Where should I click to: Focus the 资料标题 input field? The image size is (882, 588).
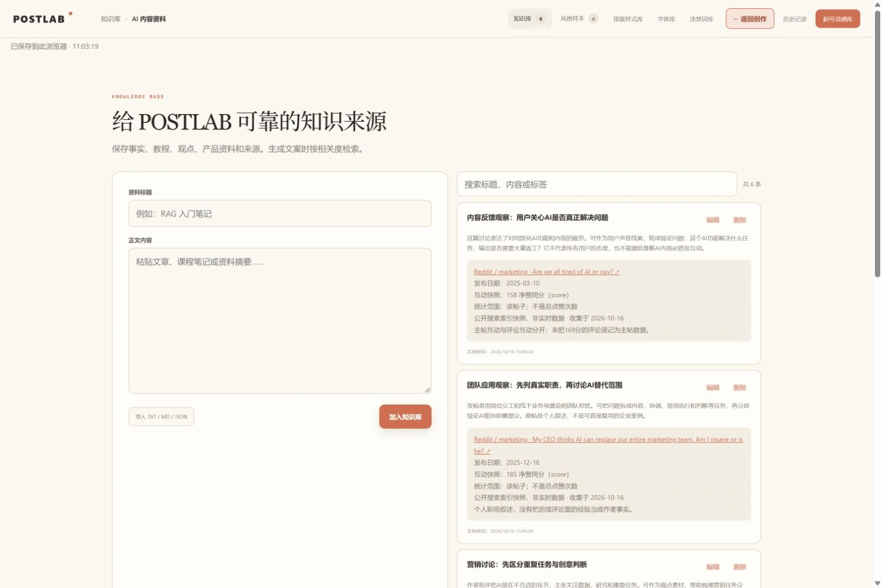[x=280, y=213]
